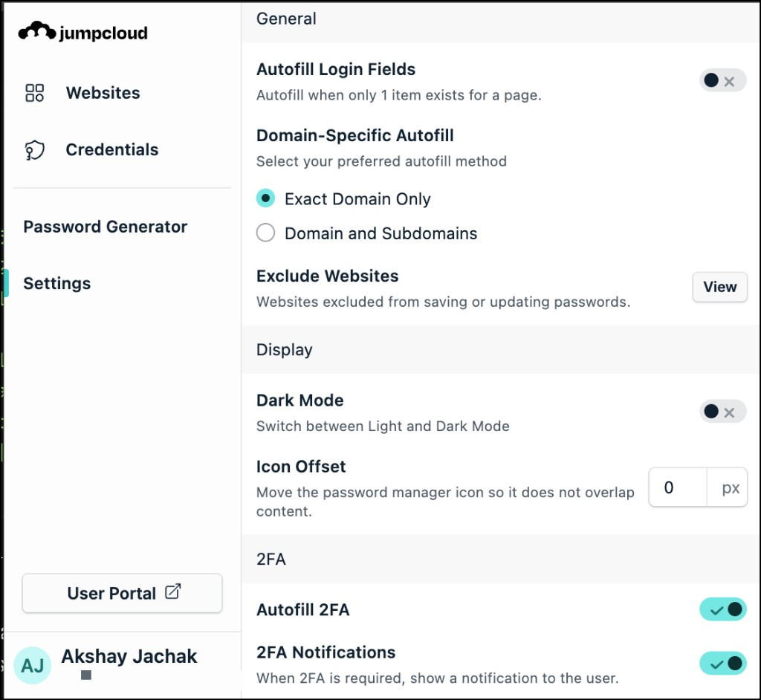The width and height of the screenshot is (761, 700).
Task: Go to Password Generator
Action: pyautogui.click(x=106, y=227)
